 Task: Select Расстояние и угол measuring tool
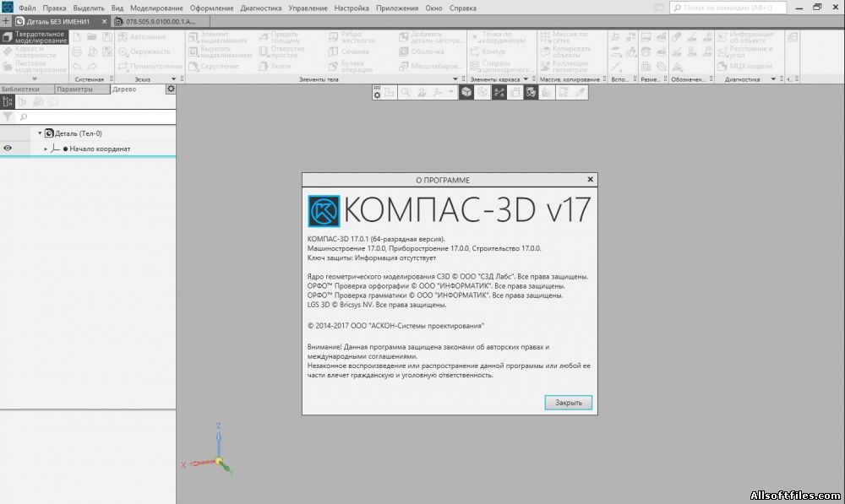[x=745, y=51]
